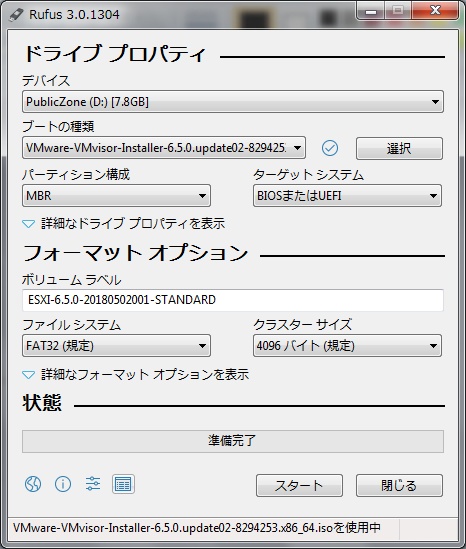Open the ブートの種類 ISO dropdown

click(164, 148)
